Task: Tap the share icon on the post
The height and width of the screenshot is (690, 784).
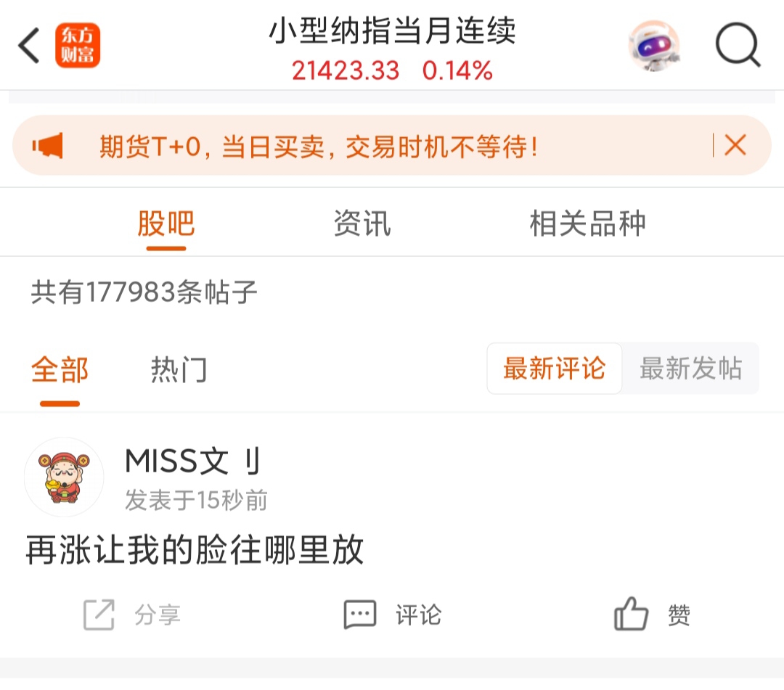Action: [x=99, y=615]
